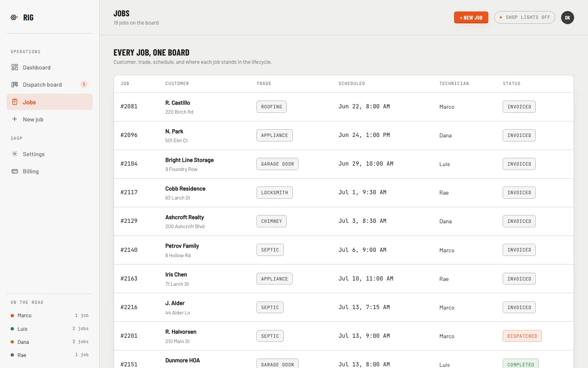Screen dimensions: 588x368
Task: Click job number #2081
Action: pos(129,106)
